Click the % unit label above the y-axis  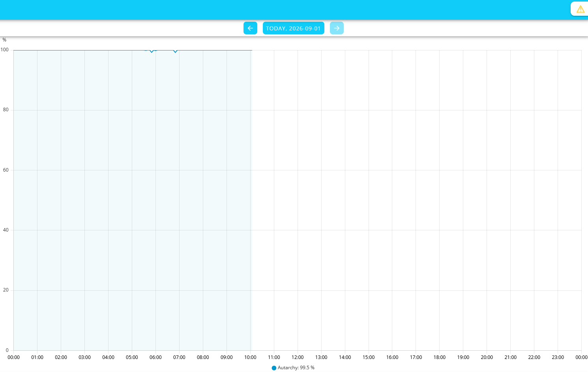coord(4,40)
